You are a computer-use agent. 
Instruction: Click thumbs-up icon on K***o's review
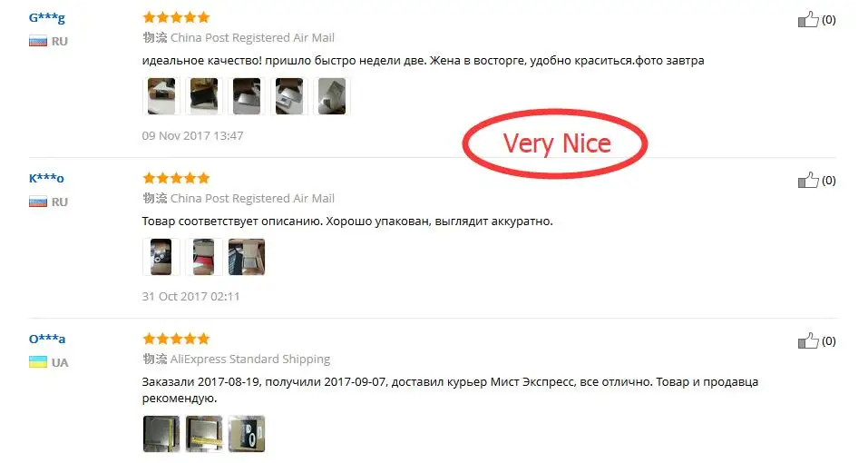click(x=807, y=180)
